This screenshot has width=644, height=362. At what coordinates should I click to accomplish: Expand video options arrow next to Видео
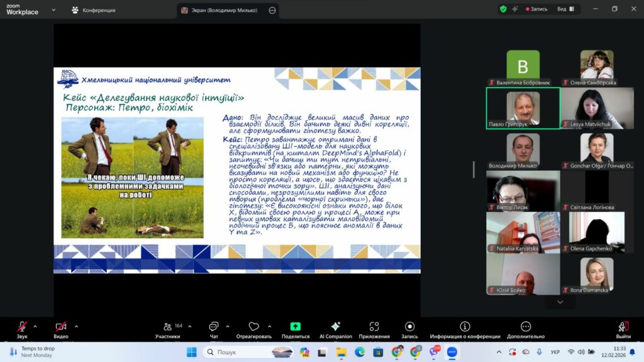pos(76,326)
